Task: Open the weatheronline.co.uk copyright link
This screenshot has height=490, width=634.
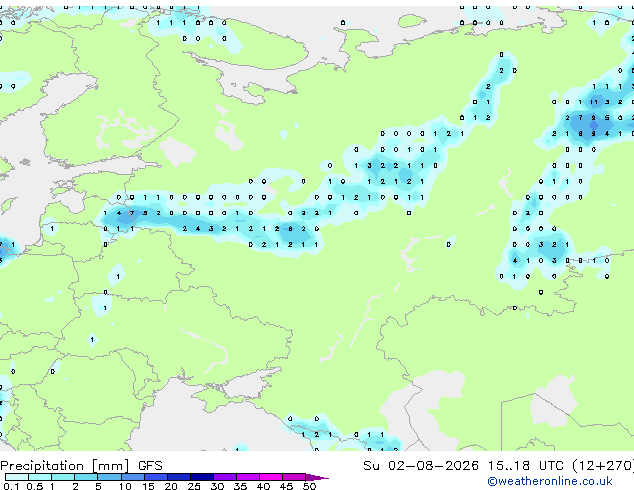Action: (549, 481)
